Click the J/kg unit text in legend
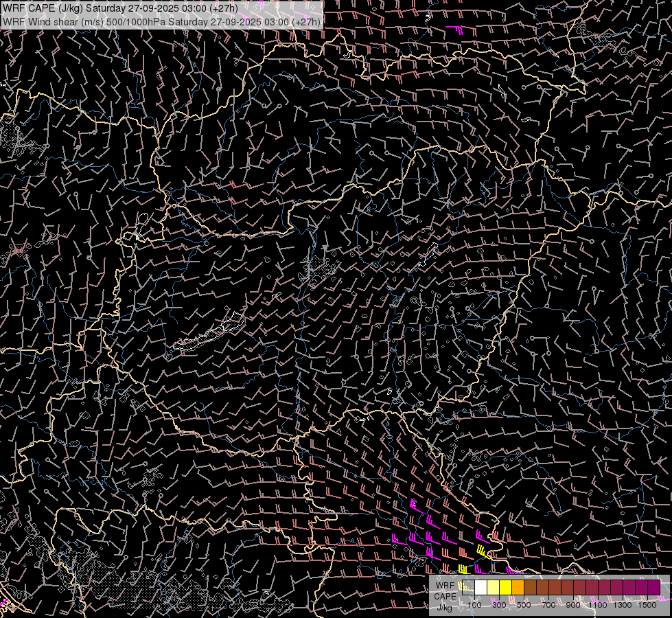672x618 pixels. point(444,606)
